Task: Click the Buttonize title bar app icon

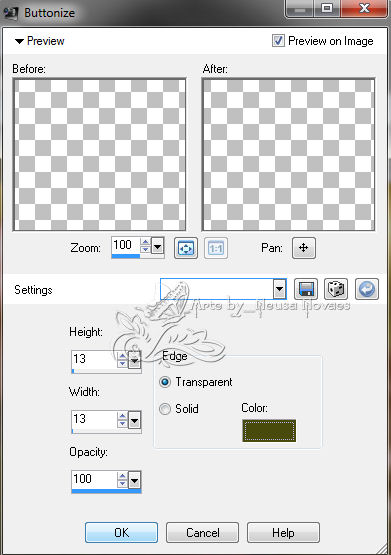Action: [x=10, y=13]
